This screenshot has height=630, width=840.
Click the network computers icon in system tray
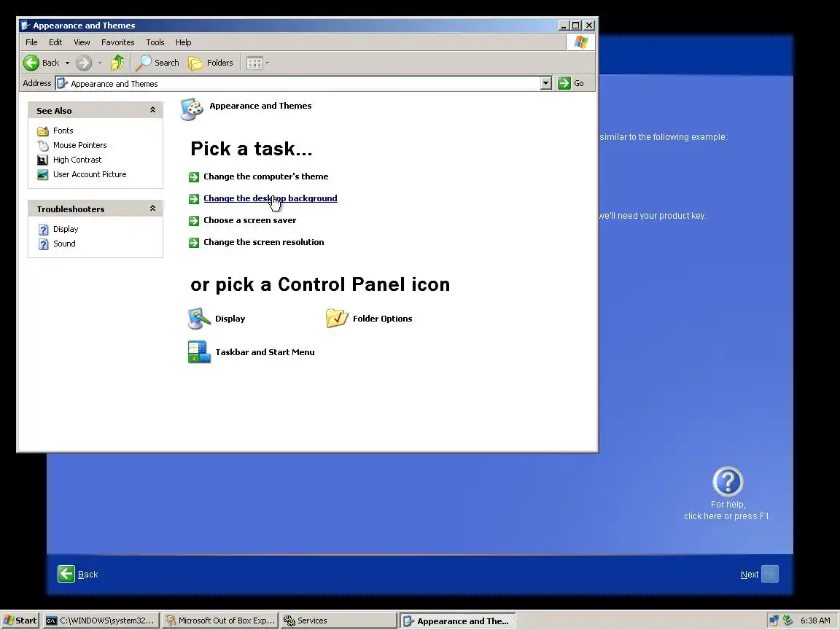pos(774,621)
